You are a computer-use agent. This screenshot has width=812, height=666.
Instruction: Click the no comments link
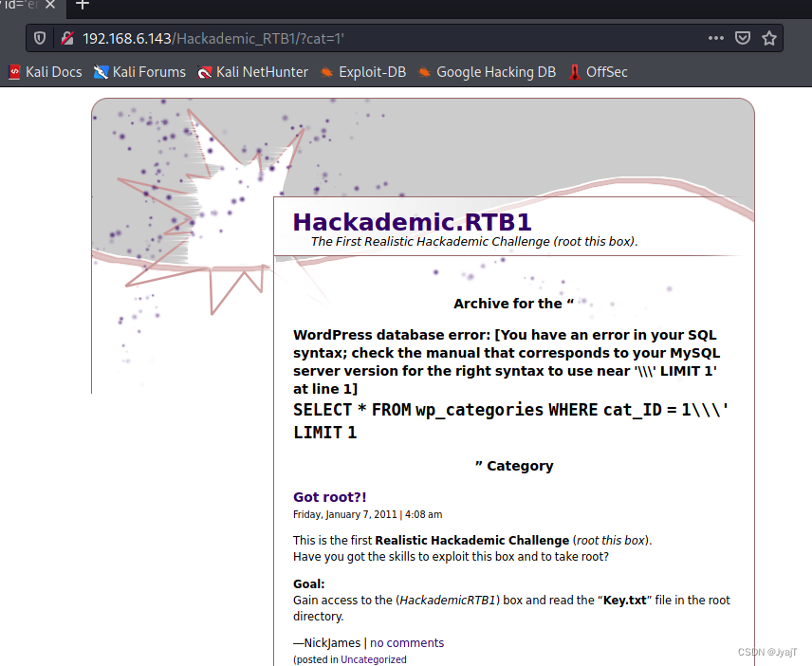tap(407, 642)
